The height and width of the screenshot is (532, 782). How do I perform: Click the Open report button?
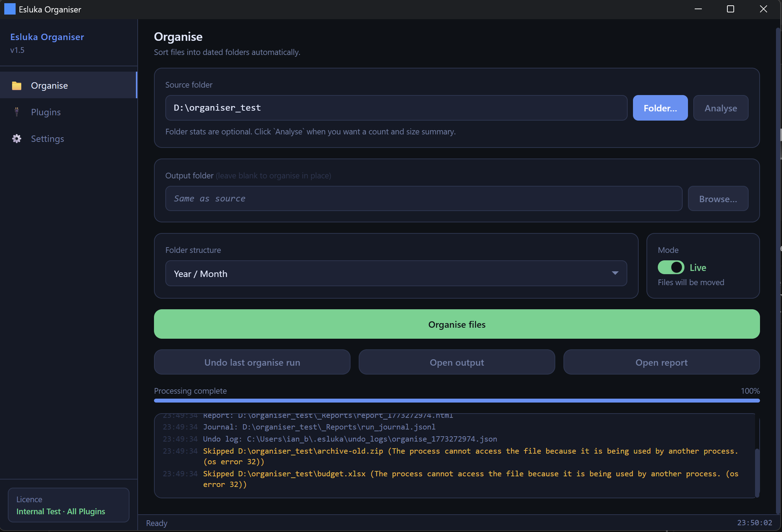[x=661, y=362]
